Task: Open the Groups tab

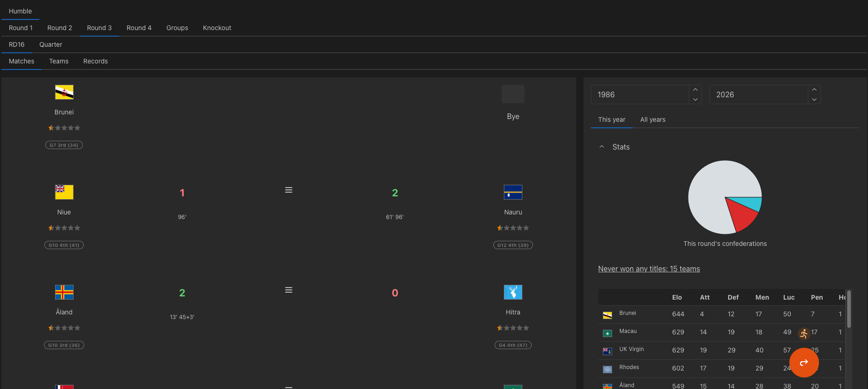Action: click(x=177, y=28)
